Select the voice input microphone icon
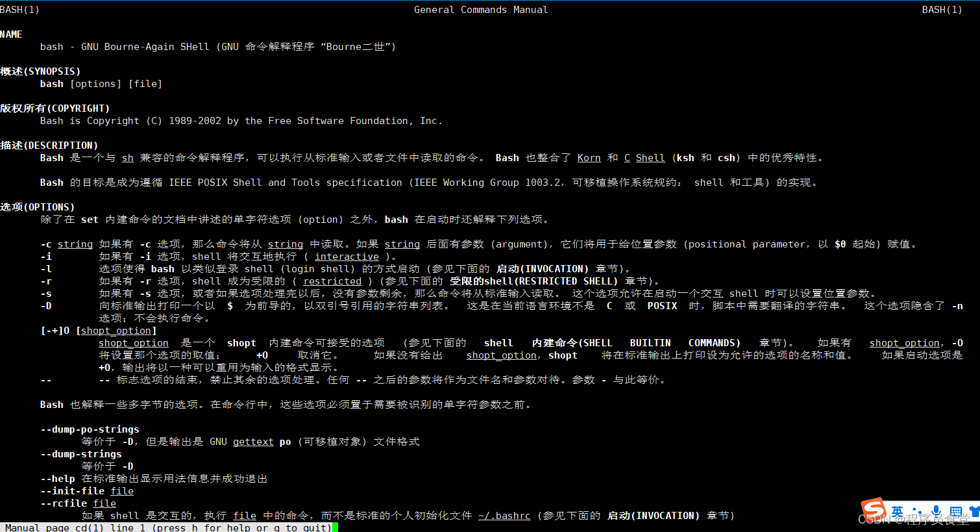This screenshot has height=532, width=980. [x=937, y=510]
